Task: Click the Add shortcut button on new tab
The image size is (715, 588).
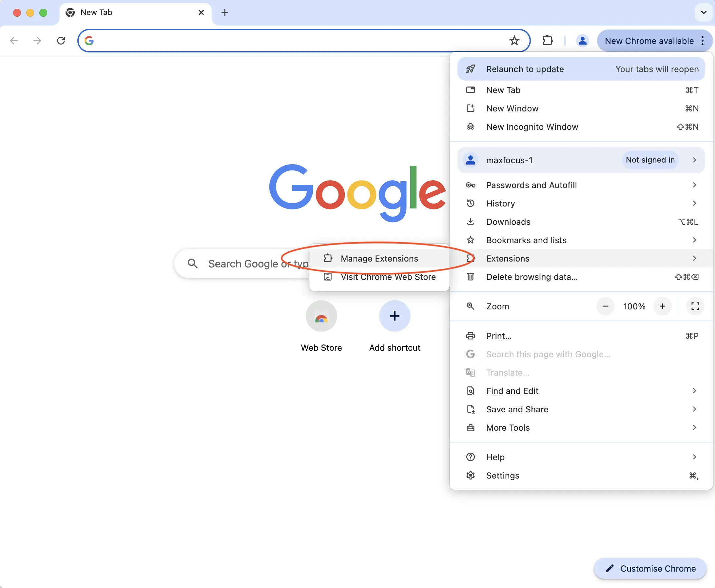Action: pos(394,316)
